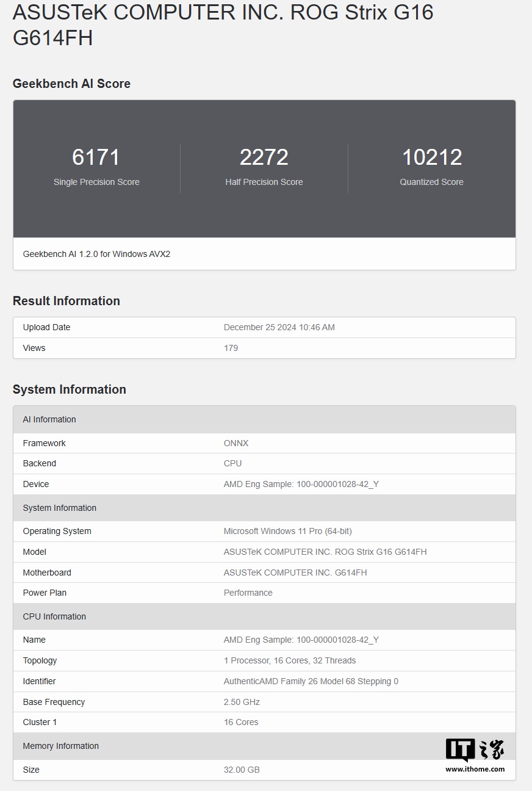Click the Microsoft Windows 11 Pro value
Image resolution: width=532 pixels, height=791 pixels.
coord(287,531)
